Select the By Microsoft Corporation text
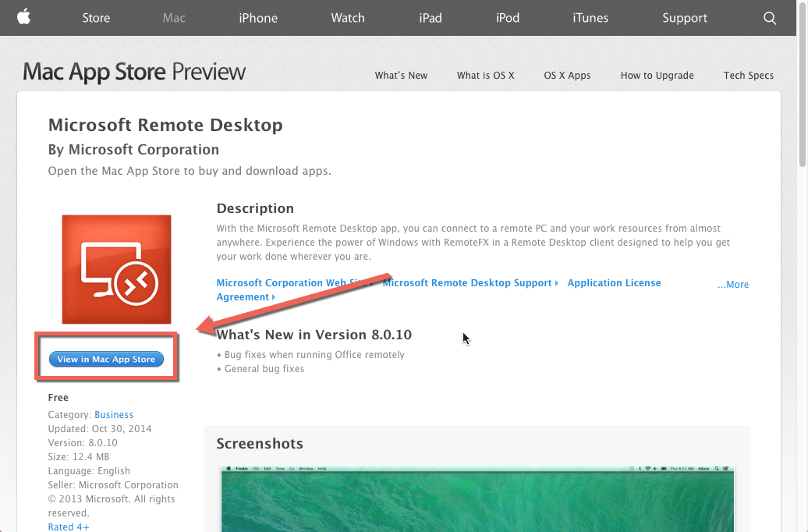 pos(133,150)
